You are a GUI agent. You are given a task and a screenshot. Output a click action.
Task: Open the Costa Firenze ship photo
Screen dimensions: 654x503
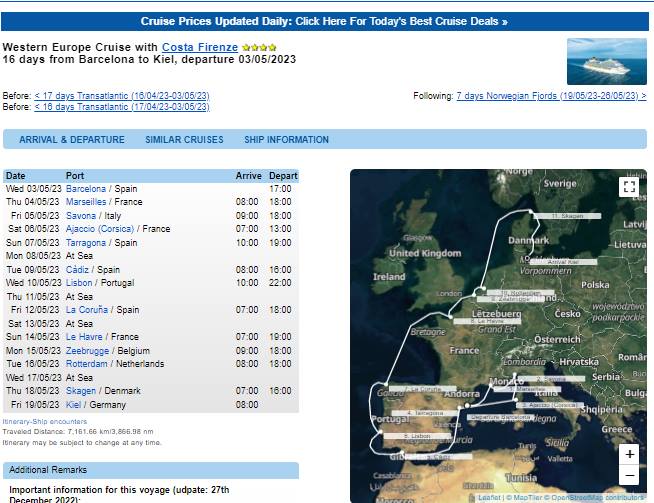[606, 61]
